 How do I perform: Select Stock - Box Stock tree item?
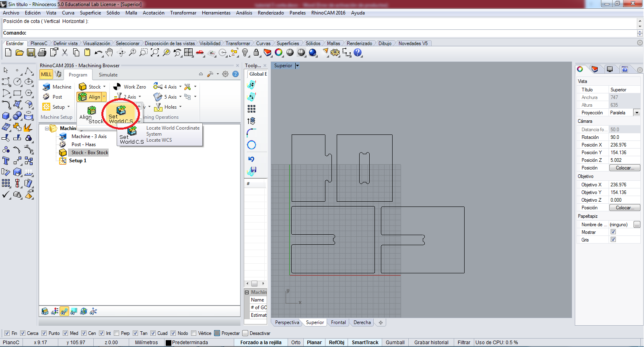89,153
